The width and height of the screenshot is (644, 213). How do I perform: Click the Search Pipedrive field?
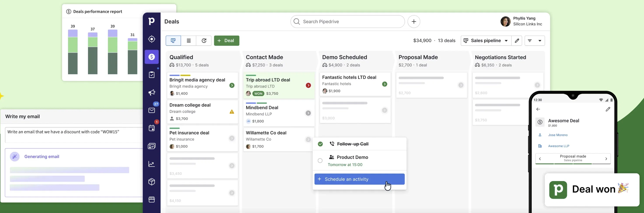tap(348, 21)
